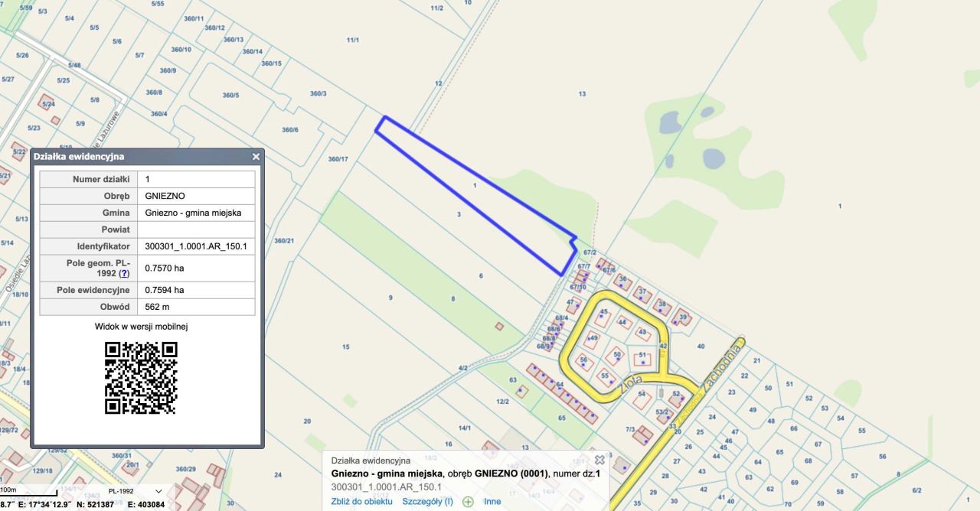Screen dimensions: 980x511
Task: Click the green plus icon beside Szczegóły
Action: pyautogui.click(x=468, y=502)
